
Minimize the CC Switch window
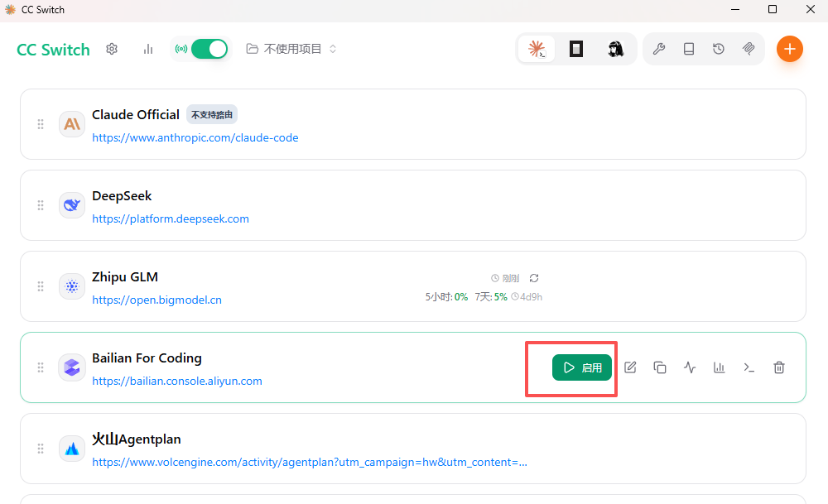[x=734, y=9]
